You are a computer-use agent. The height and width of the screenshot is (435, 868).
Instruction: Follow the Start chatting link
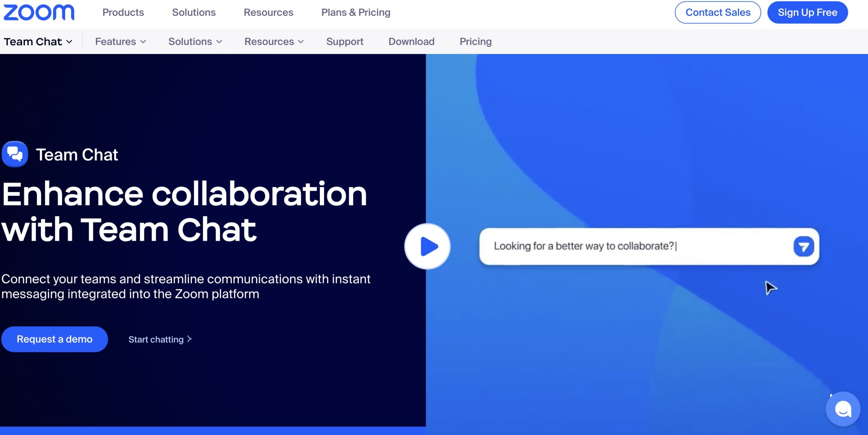160,339
